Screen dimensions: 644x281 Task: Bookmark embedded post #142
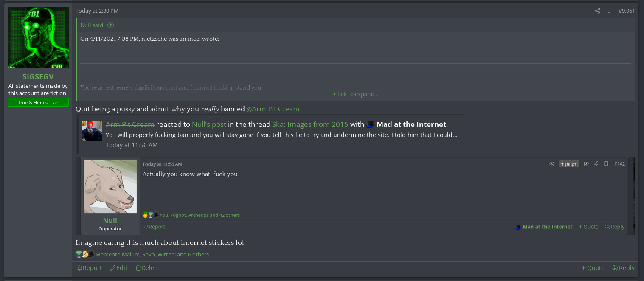click(x=606, y=164)
